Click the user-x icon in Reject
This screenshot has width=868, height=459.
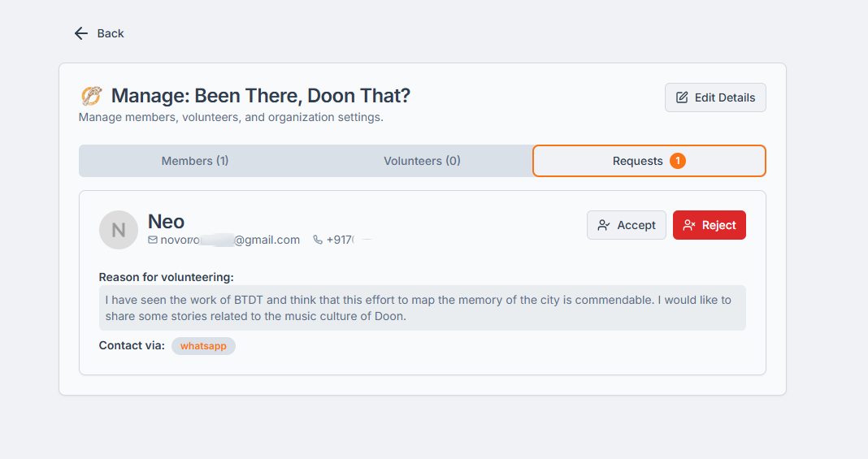point(688,225)
